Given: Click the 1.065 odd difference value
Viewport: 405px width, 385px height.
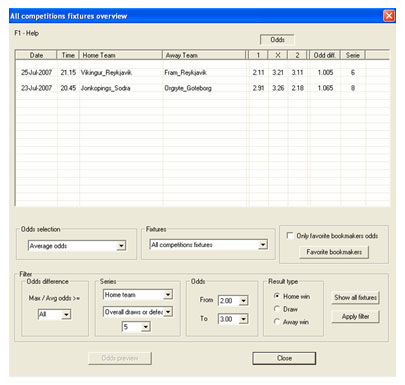Looking at the screenshot, I should point(325,88).
